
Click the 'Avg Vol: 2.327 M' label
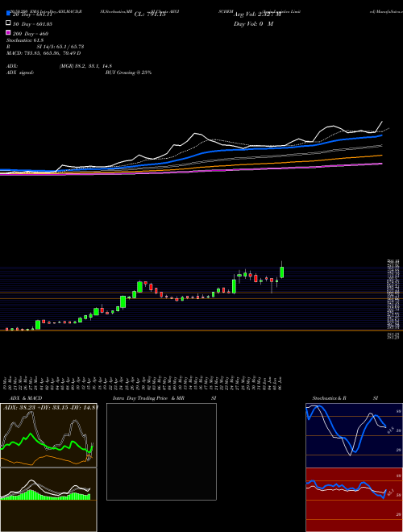(256, 15)
